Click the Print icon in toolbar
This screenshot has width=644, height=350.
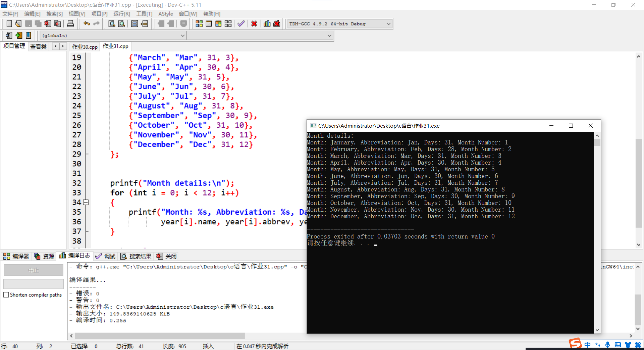tap(70, 24)
